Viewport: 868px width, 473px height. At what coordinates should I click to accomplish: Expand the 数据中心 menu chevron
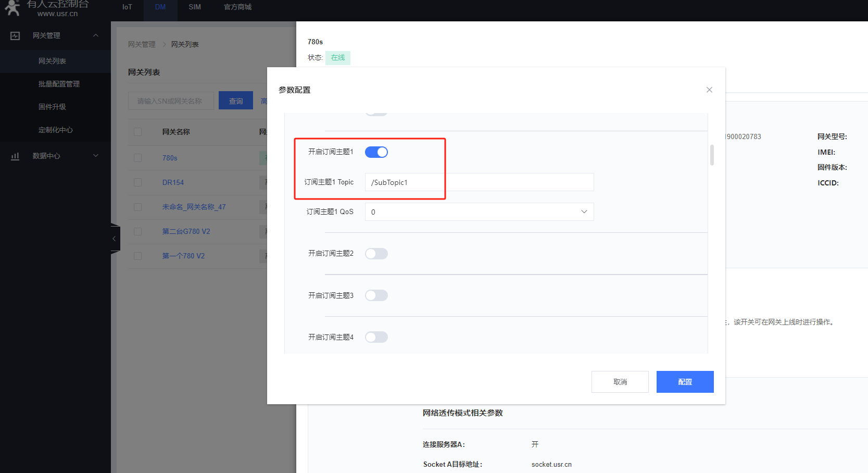tap(96, 156)
